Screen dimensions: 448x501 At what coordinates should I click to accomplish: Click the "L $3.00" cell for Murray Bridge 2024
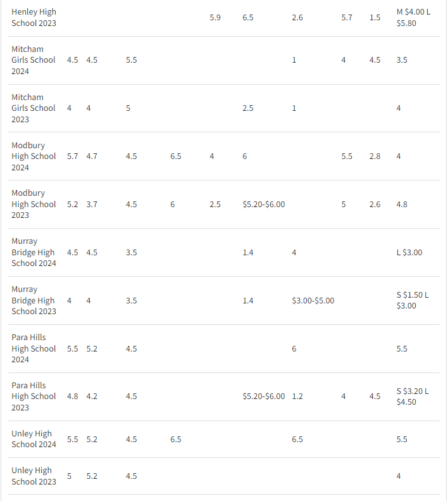tap(409, 252)
